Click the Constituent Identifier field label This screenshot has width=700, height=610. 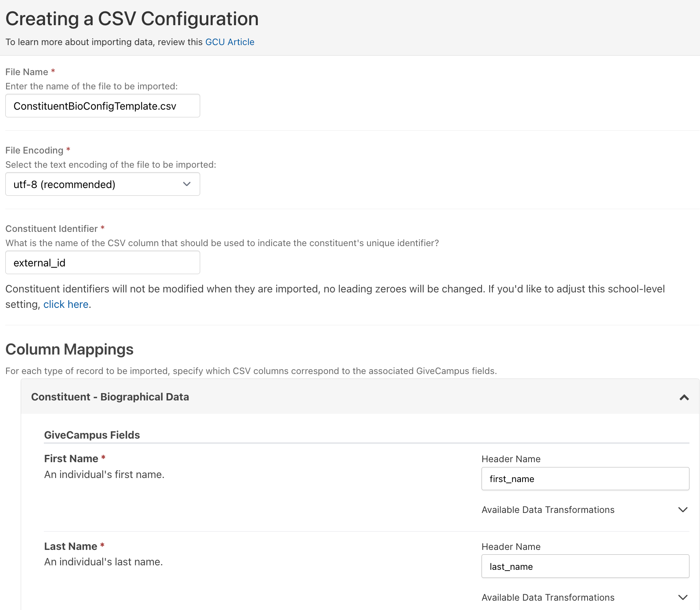click(52, 229)
